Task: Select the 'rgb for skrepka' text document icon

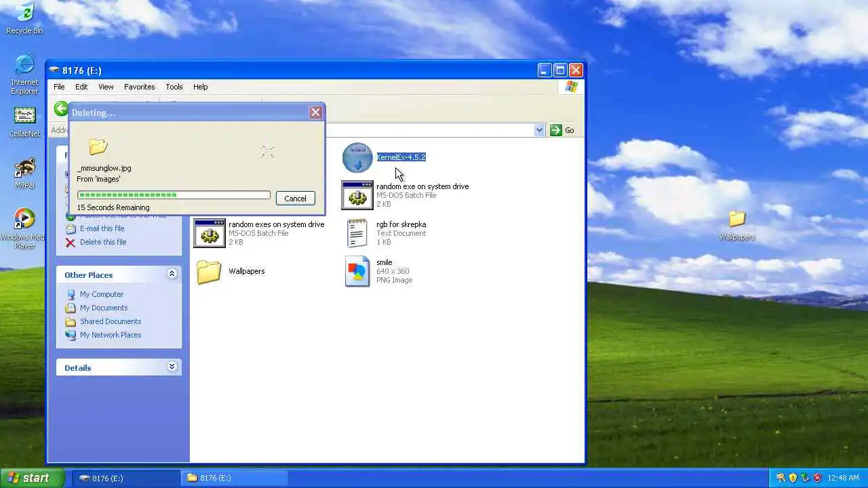Action: click(357, 233)
